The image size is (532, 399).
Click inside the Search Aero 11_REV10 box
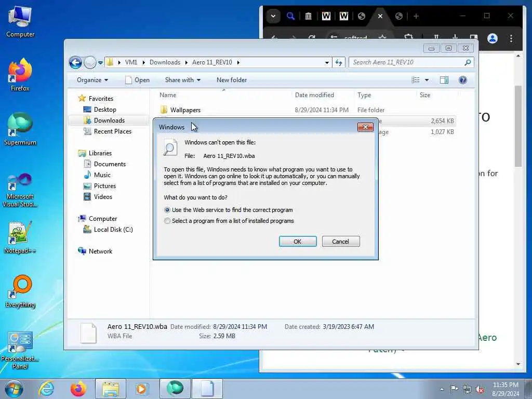[407, 62]
